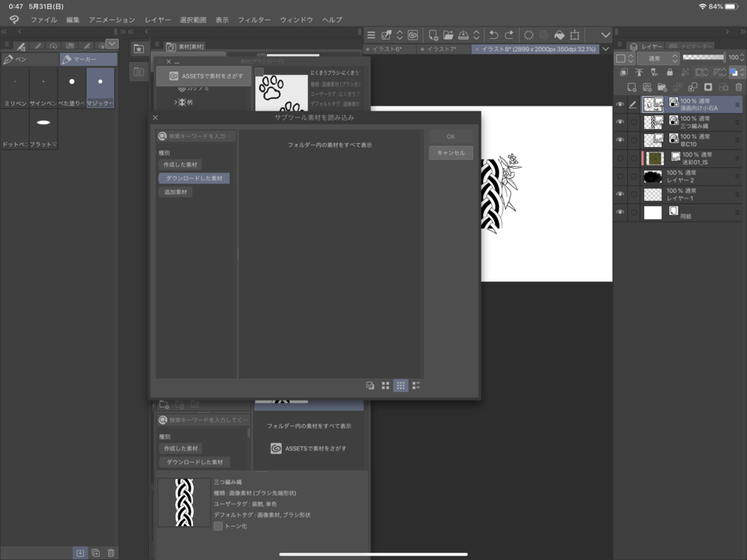Click the Undo arrow in the command bar
Image resolution: width=747 pixels, height=560 pixels.
coord(493,35)
